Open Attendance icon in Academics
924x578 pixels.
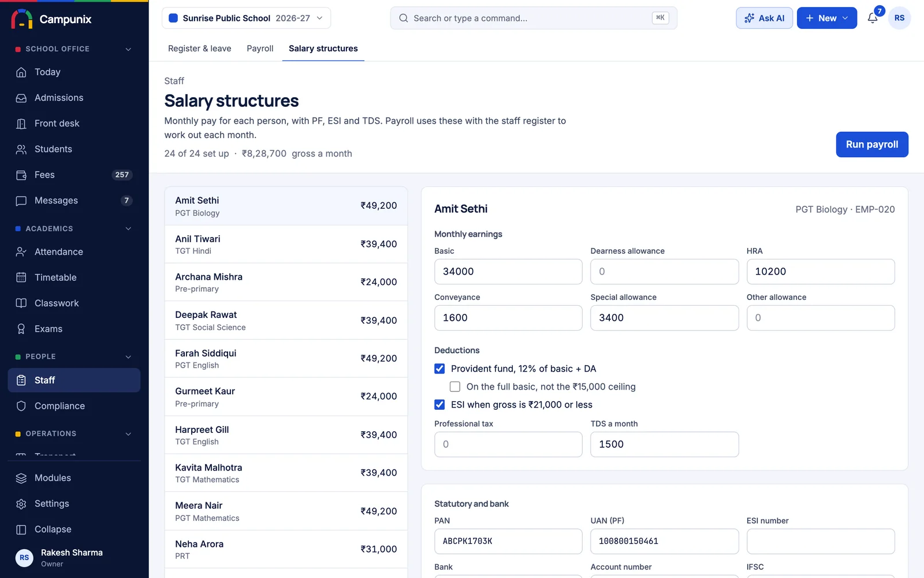(21, 252)
